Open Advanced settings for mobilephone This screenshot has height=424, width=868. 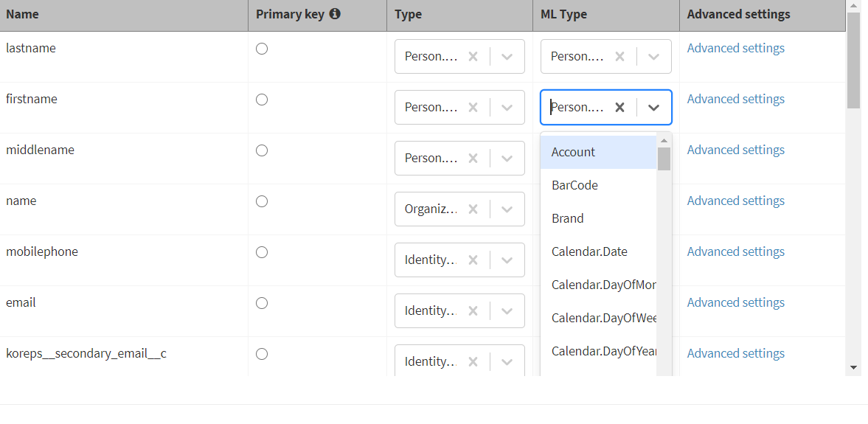[735, 251]
